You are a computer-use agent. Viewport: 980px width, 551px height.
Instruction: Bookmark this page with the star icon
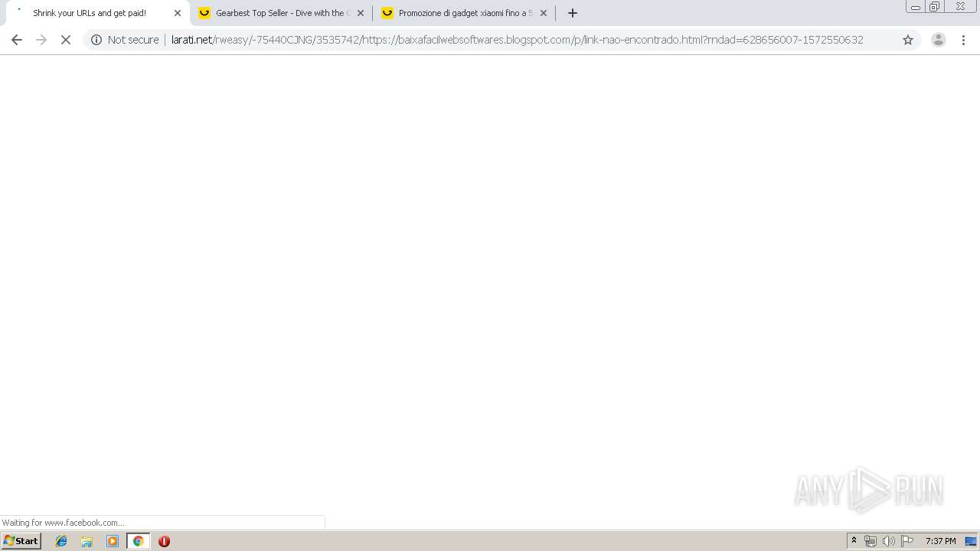[908, 40]
